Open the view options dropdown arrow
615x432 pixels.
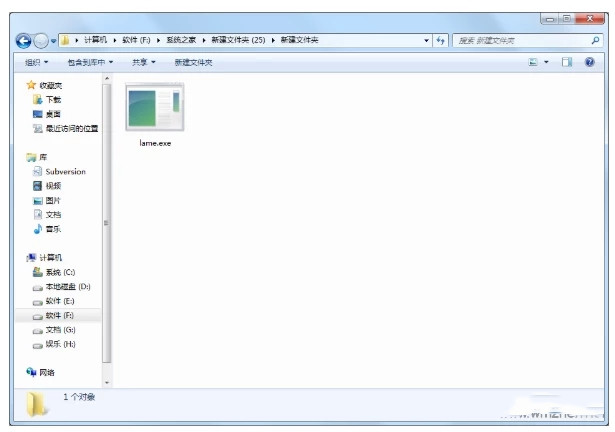(546, 62)
